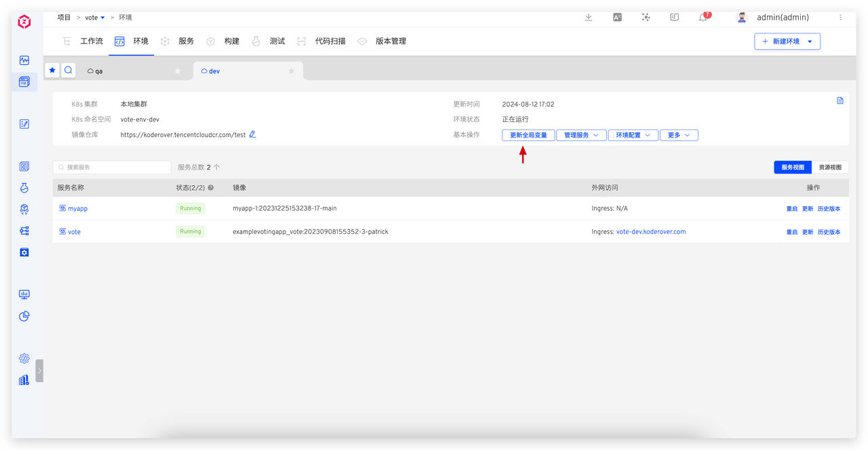Open the vote-dev.koderover.com ingress link
Viewport: 868px width, 450px height.
650,232
